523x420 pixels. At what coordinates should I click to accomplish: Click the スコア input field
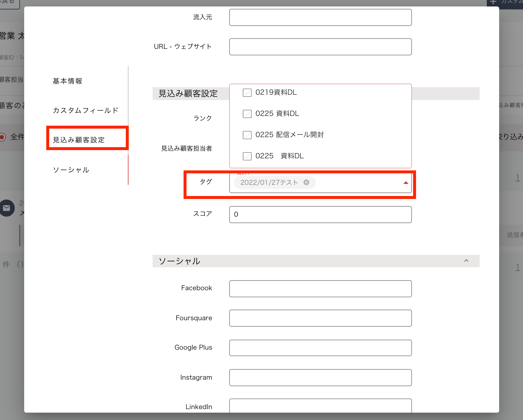coord(320,215)
